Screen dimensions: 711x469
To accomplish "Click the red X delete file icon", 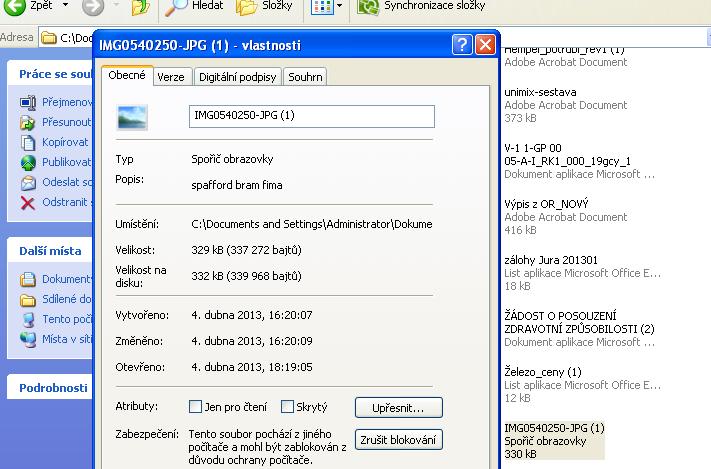I will click(x=28, y=203).
